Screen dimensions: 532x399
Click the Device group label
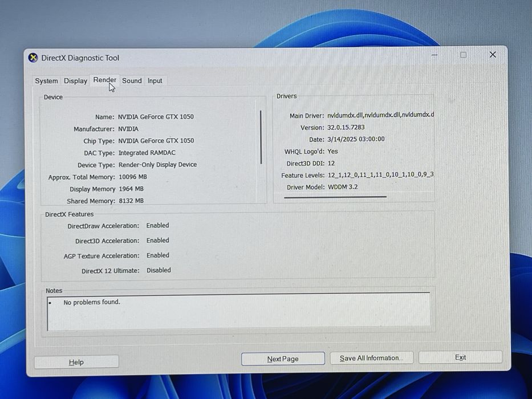pos(53,97)
